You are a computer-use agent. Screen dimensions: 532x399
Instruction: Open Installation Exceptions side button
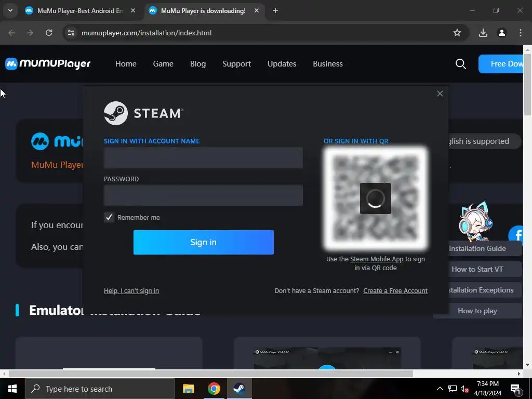point(485,290)
